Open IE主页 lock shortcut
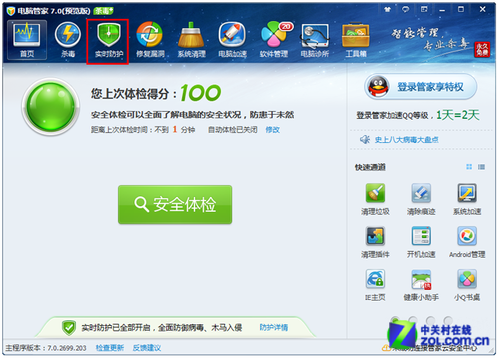This screenshot has width=500, height=361. click(x=375, y=285)
